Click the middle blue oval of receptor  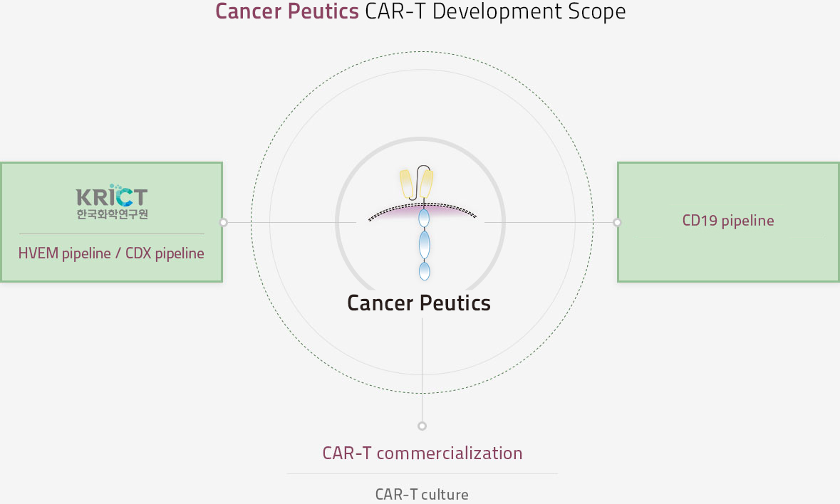tap(425, 244)
